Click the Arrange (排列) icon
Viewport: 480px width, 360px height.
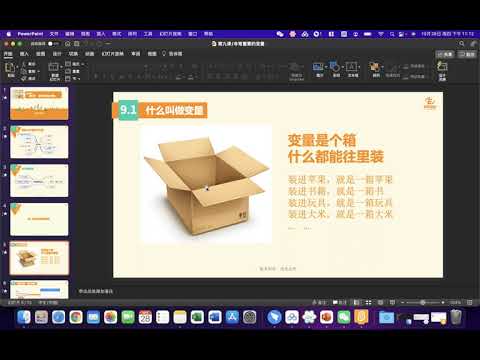click(x=376, y=68)
